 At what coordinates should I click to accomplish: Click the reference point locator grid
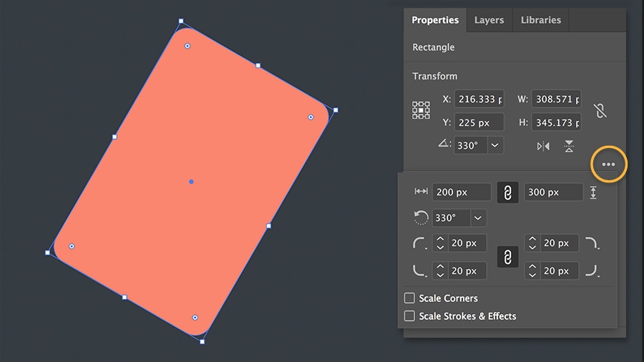pyautogui.click(x=421, y=110)
